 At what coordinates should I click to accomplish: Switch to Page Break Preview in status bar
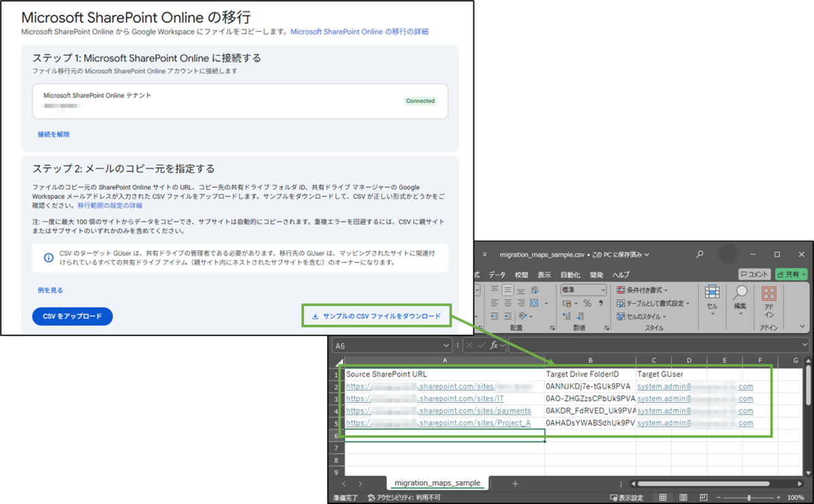703,497
